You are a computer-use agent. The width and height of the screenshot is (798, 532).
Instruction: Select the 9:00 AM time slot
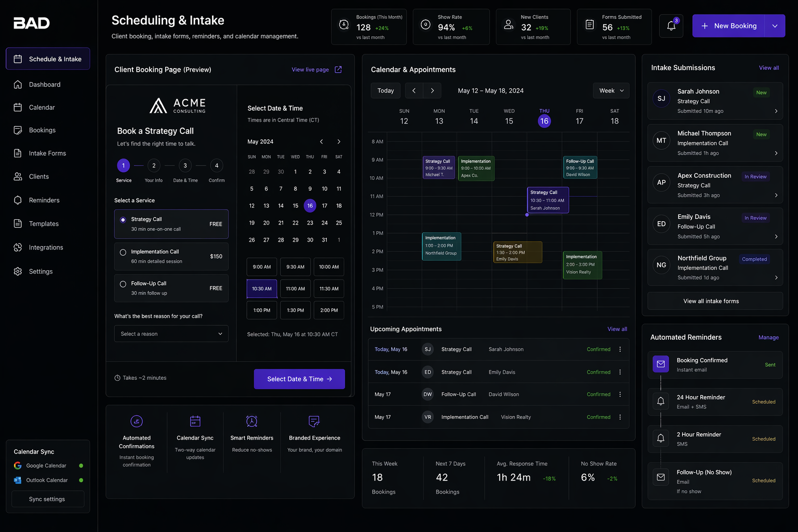click(x=262, y=267)
